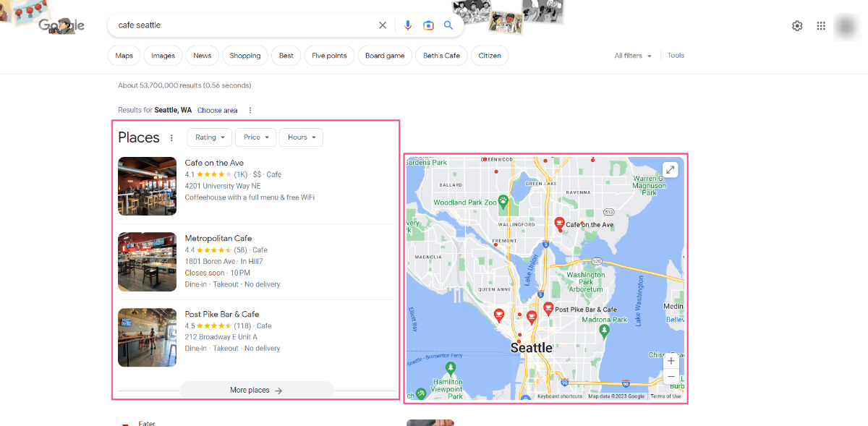
Task: Select the Beth's Cafe filter chip
Action: pos(441,56)
